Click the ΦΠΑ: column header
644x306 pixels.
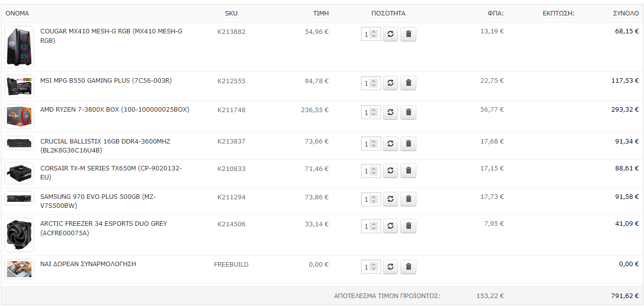[x=496, y=13]
